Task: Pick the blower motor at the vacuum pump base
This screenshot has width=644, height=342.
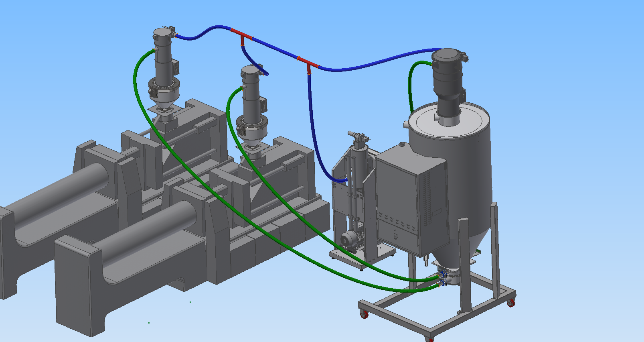Action: 351,240
